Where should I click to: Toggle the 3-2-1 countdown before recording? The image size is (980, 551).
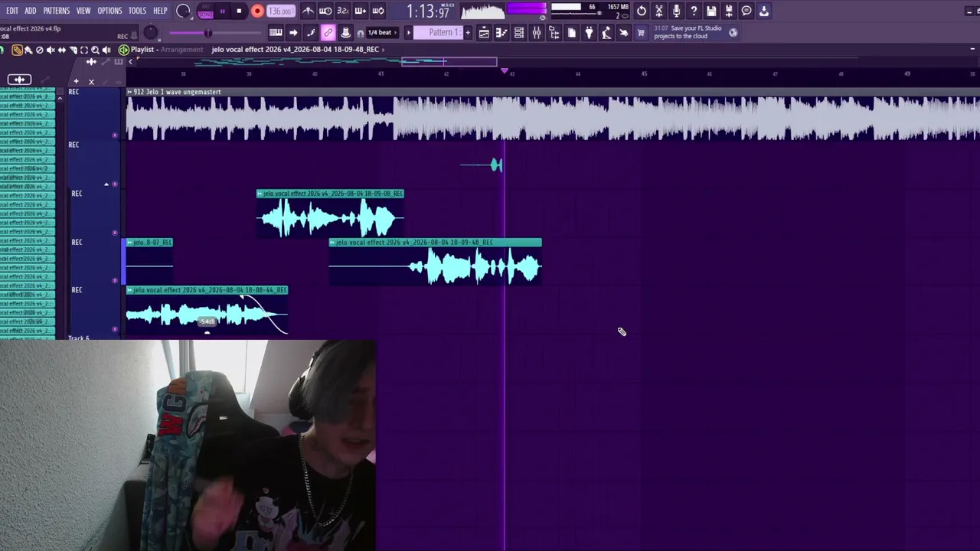tap(343, 11)
